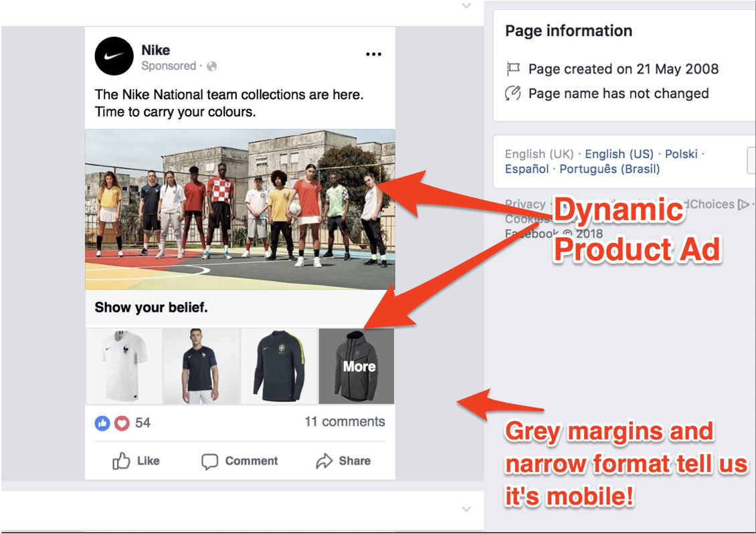Switch language to Português (Brasil)

tap(609, 169)
